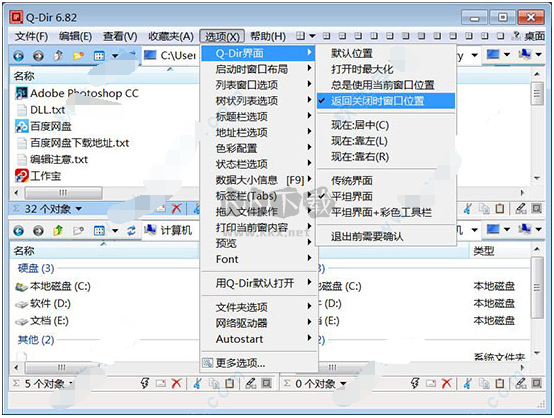Click new folder icon in bottom-left pane
The width and height of the screenshot is (554, 418).
point(78,231)
